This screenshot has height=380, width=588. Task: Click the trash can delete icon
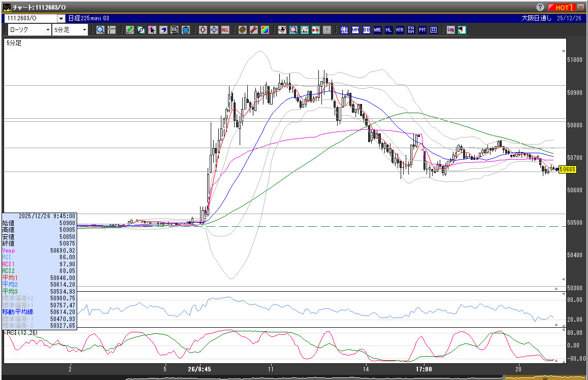pyautogui.click(x=185, y=30)
